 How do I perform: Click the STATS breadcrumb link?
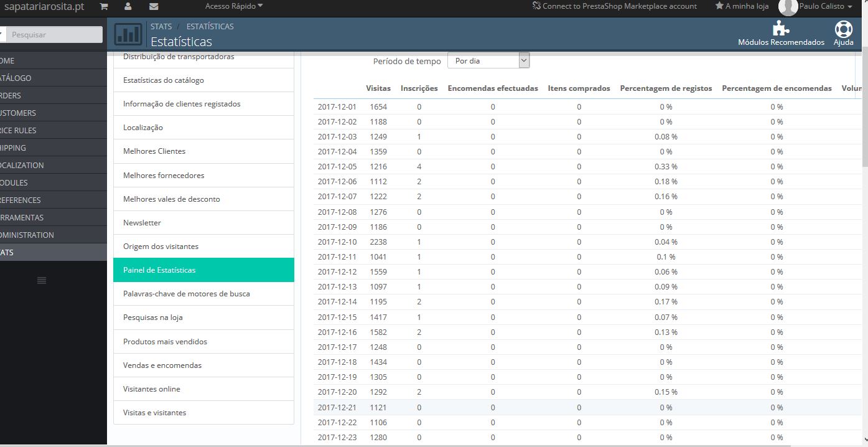(x=161, y=27)
